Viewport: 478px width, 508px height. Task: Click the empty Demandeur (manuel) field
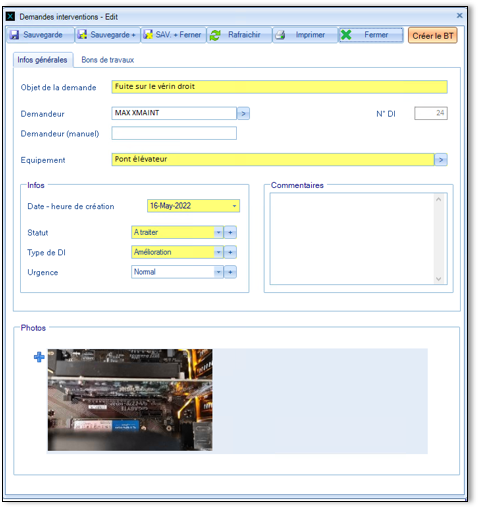[x=174, y=133]
